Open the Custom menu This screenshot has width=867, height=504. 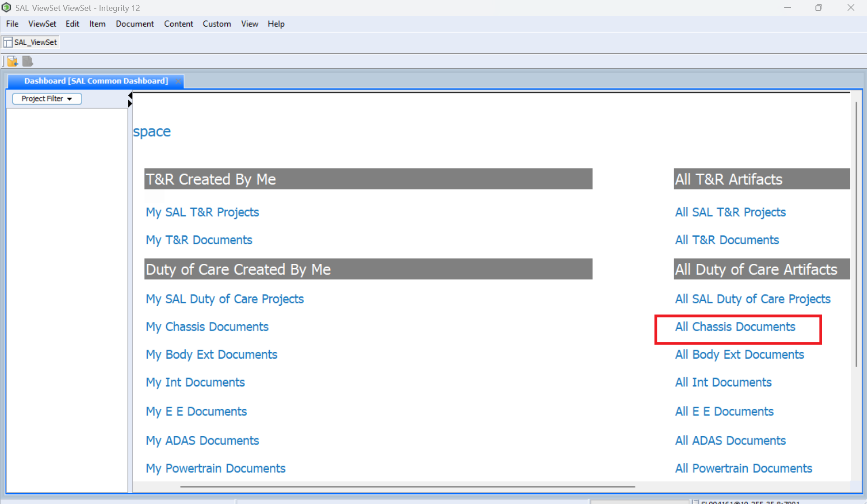point(216,24)
